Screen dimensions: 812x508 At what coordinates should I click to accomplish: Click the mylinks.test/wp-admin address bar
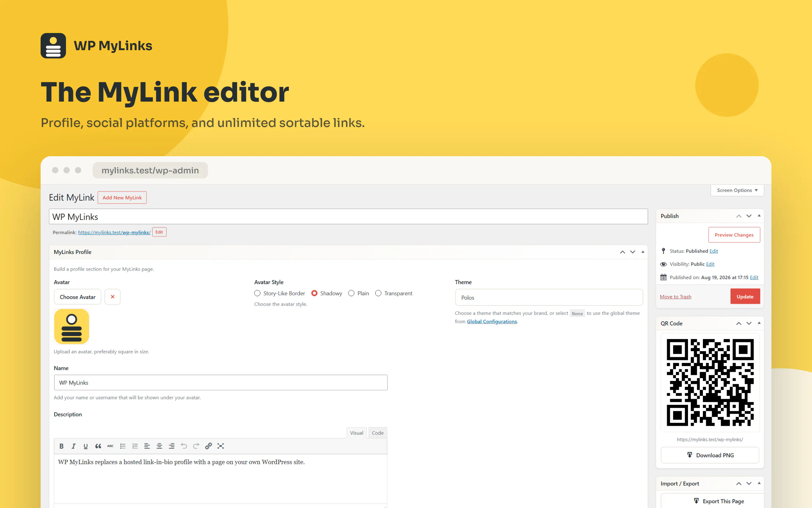[150, 170]
